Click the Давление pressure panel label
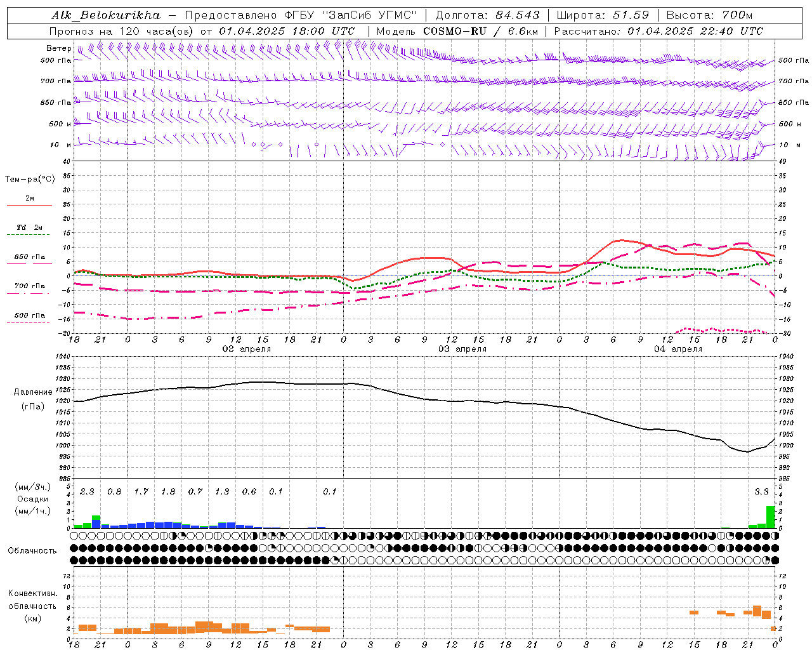Image resolution: width=812 pixels, height=650 pixels. 33,392
